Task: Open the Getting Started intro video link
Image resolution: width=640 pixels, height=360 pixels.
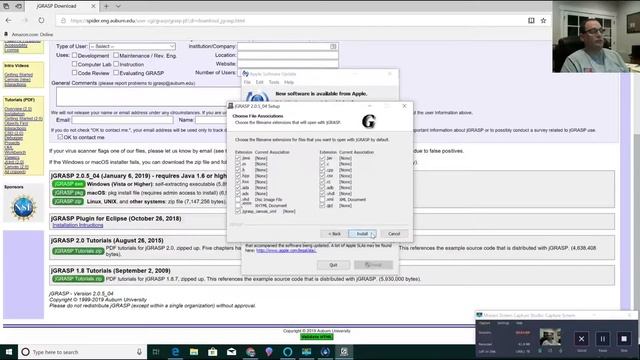Action: click(18, 75)
